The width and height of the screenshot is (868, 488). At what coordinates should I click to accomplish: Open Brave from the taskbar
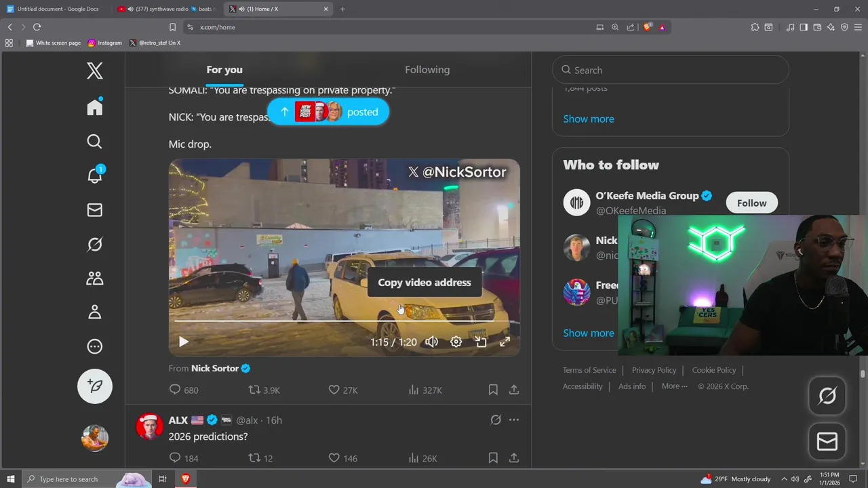pos(185,479)
